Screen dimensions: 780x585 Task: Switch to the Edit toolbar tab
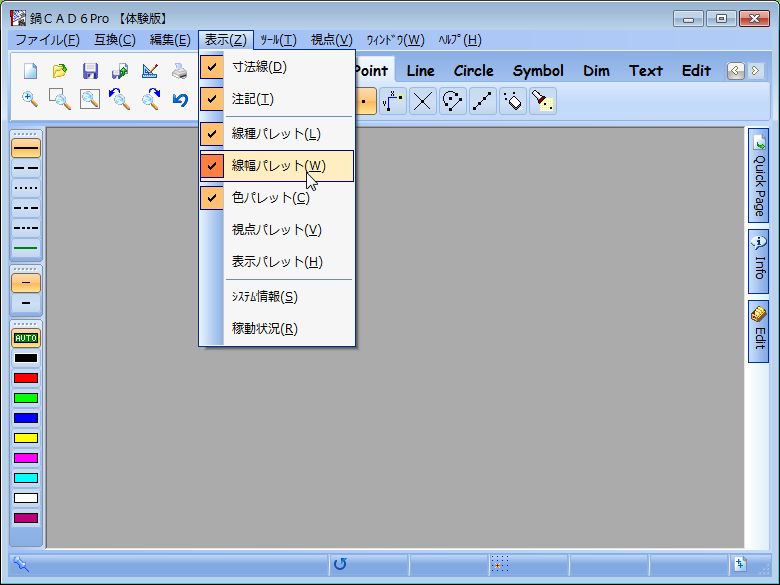point(696,71)
